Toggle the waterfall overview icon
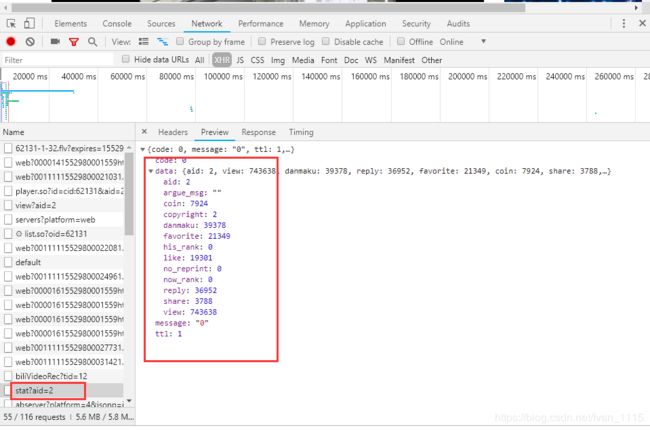Image resolution: width=650 pixels, height=430 pixels. tap(162, 41)
